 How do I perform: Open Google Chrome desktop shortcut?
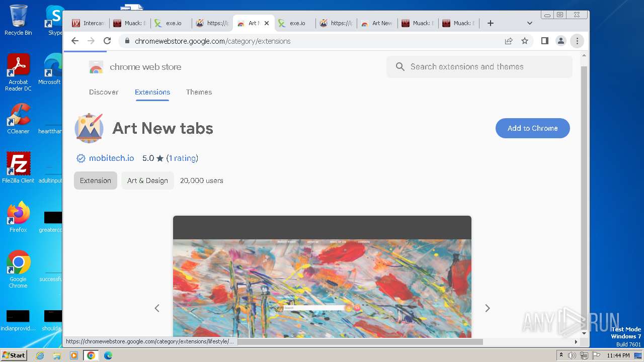18,270
